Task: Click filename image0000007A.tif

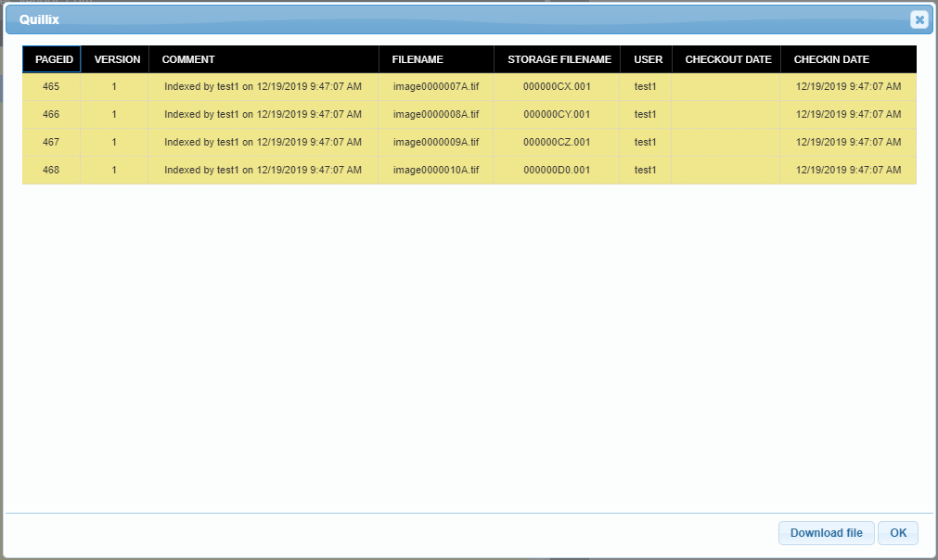Action: tap(435, 86)
